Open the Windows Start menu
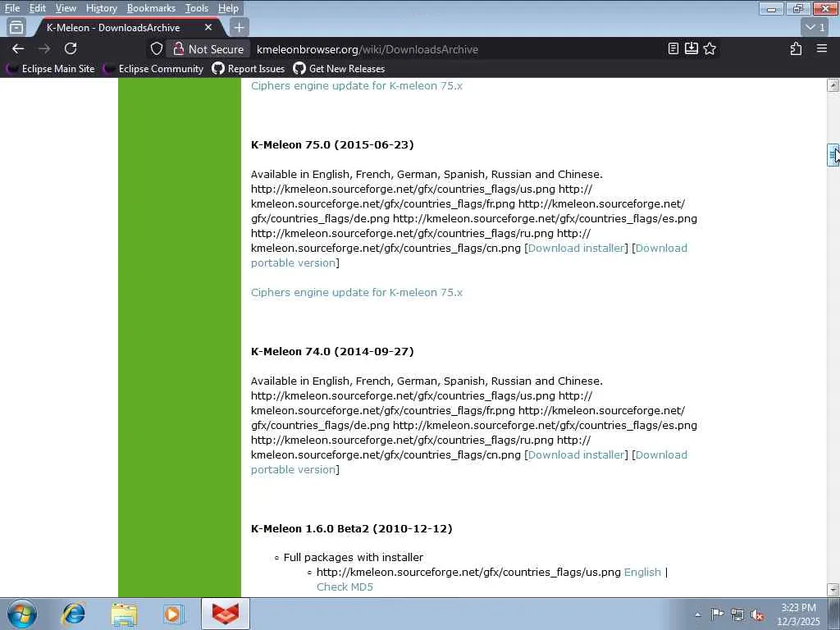Image resolution: width=840 pixels, height=630 pixels. [x=22, y=614]
